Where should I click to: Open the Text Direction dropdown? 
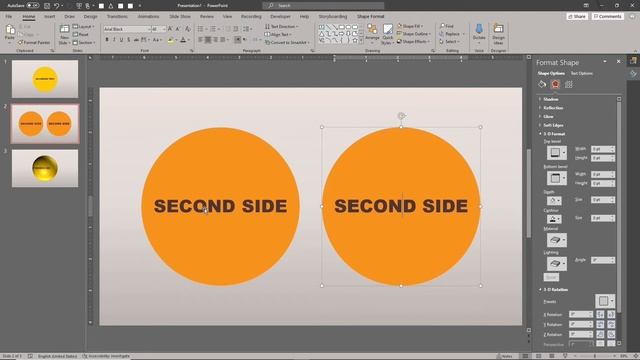click(x=282, y=27)
